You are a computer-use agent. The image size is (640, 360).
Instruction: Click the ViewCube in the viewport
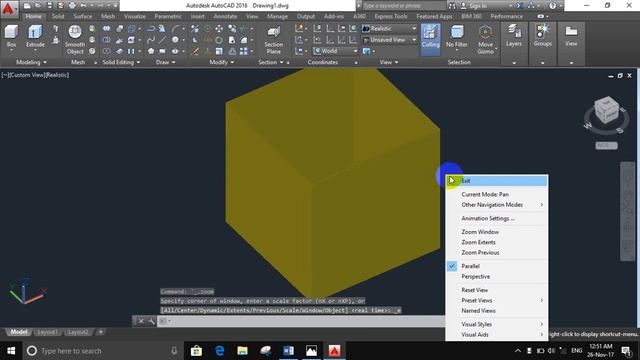pyautogui.click(x=607, y=109)
